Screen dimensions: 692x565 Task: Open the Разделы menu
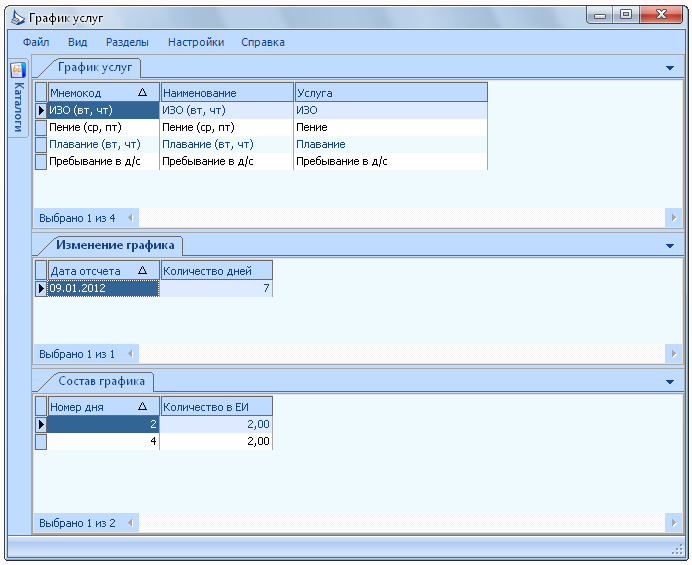[127, 42]
